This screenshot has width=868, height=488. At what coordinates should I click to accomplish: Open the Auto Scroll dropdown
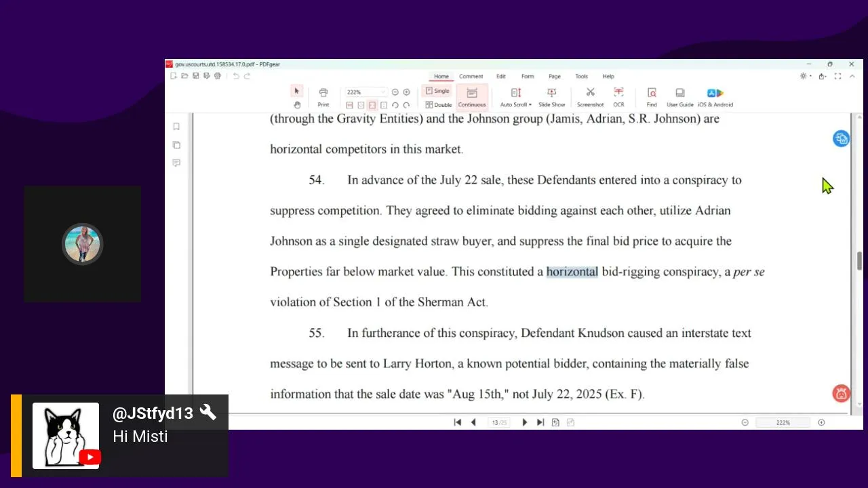[x=516, y=96]
